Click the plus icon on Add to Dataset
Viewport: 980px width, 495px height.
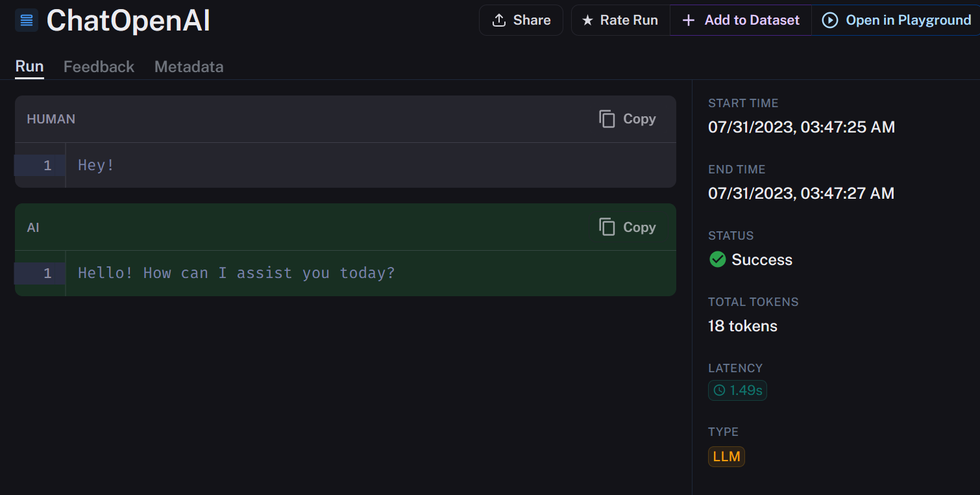(689, 21)
